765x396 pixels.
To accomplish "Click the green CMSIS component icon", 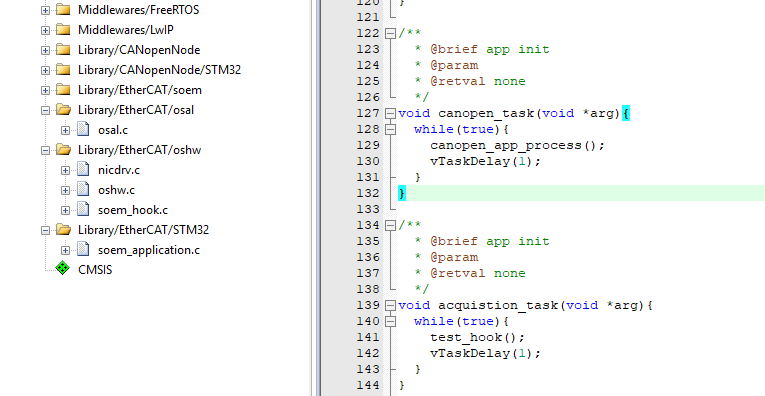I will pos(62,268).
